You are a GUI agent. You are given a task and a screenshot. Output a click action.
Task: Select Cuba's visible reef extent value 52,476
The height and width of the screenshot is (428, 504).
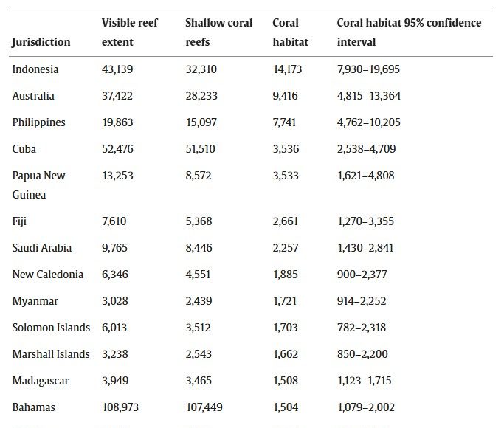click(x=117, y=149)
